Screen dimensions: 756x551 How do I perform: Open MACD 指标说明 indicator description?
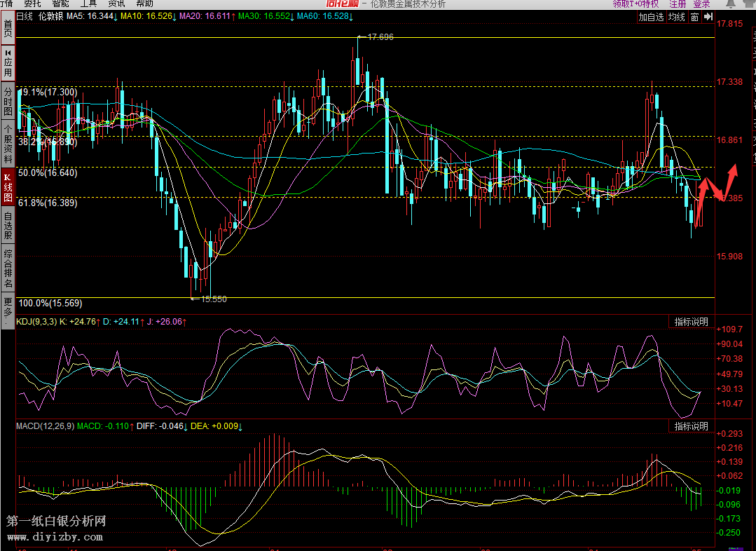pyautogui.click(x=691, y=426)
